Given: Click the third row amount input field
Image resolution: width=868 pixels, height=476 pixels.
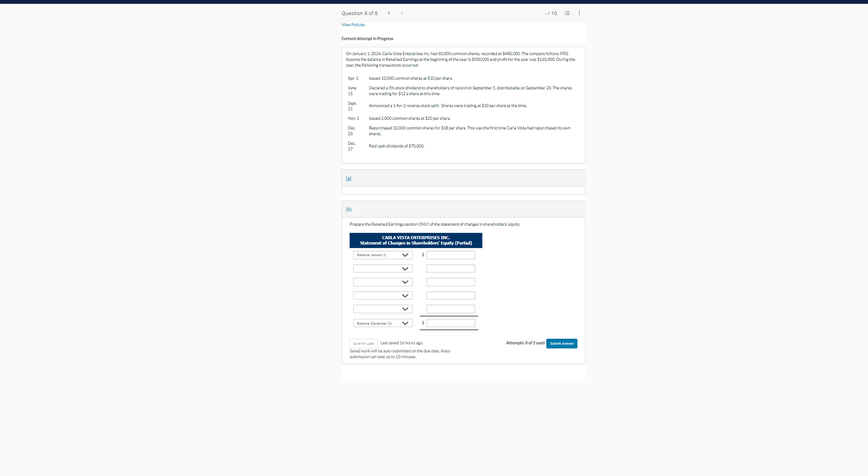Looking at the screenshot, I should point(450,282).
